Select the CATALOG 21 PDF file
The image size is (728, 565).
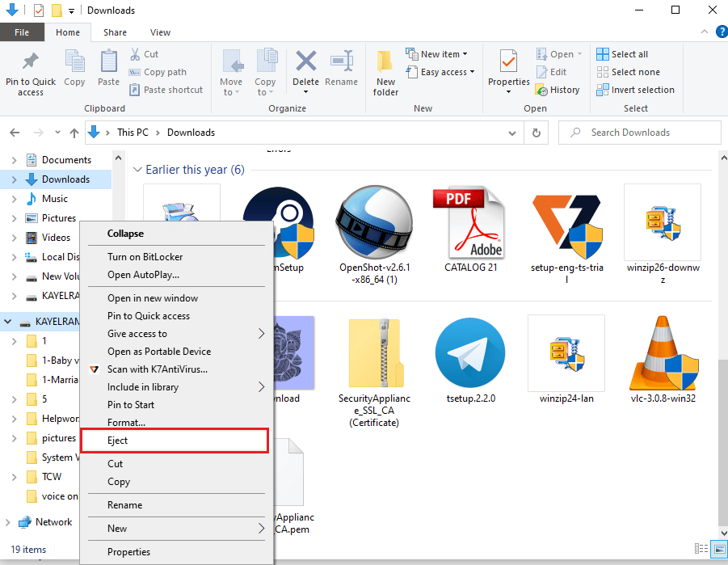pos(471,230)
